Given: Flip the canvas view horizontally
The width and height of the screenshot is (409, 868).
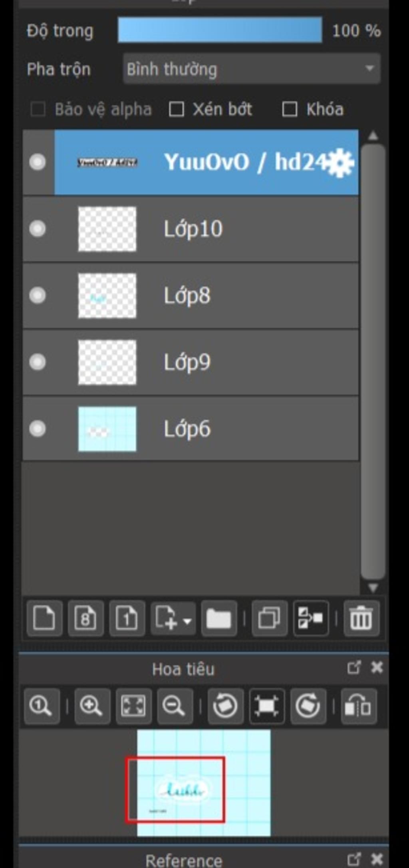Looking at the screenshot, I should pos(358,706).
